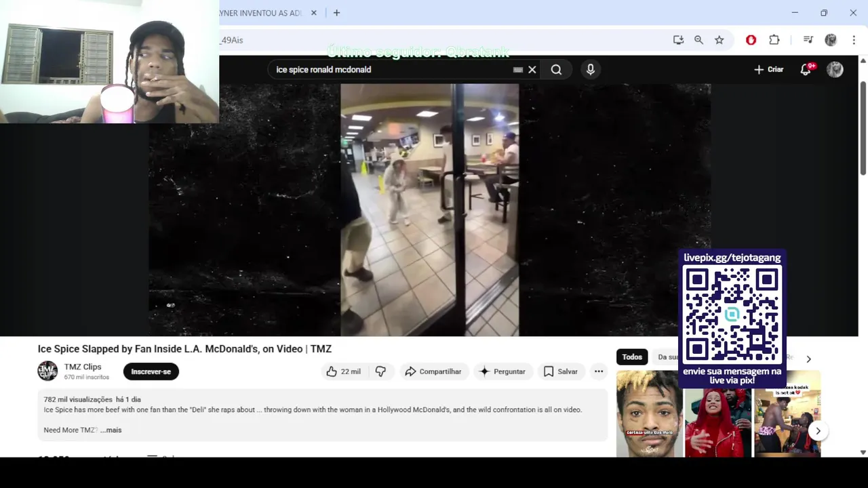Dislike the video with thumbs down
The width and height of the screenshot is (868, 488).
coord(380,371)
